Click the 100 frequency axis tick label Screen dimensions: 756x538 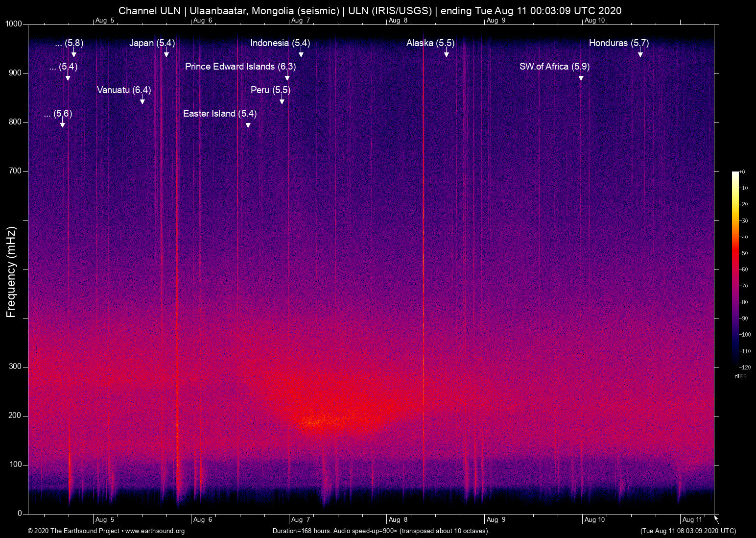tap(16, 465)
